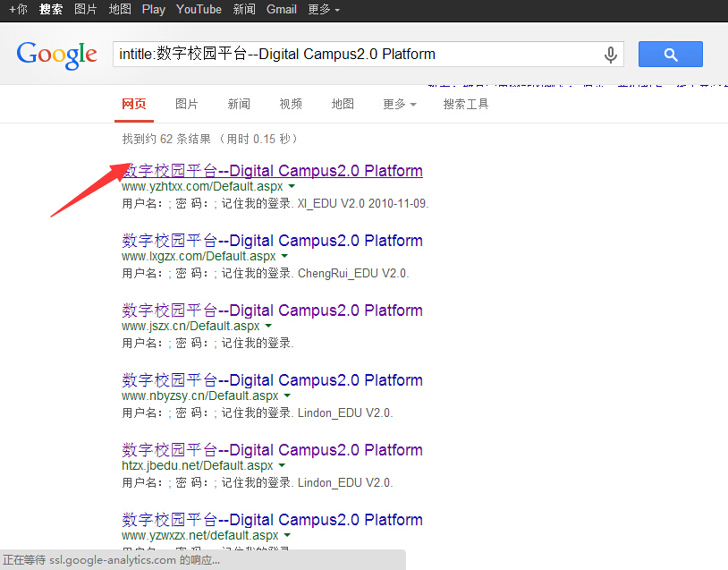
Task: Select 搜索 in the top black bar
Action: [51, 9]
